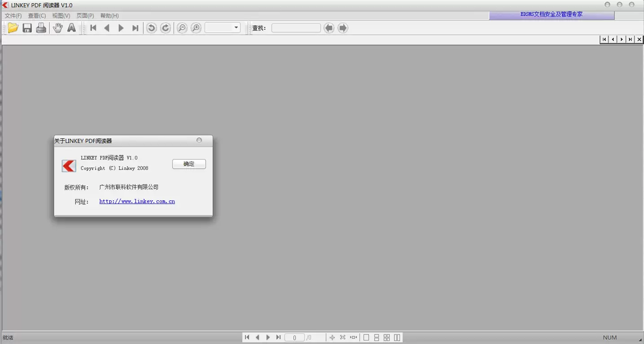Click the NUM indicator in status bar
Viewport: 644px width, 344px height.
click(x=610, y=338)
